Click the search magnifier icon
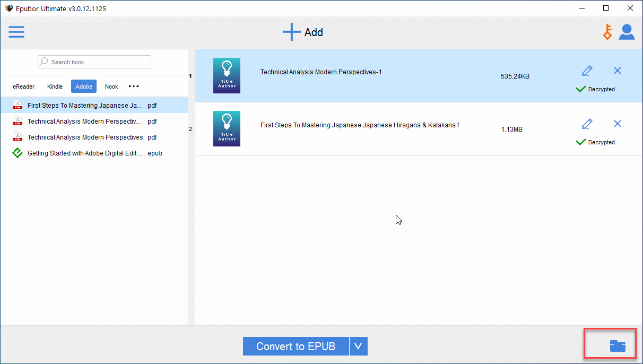643x364 pixels. point(44,62)
